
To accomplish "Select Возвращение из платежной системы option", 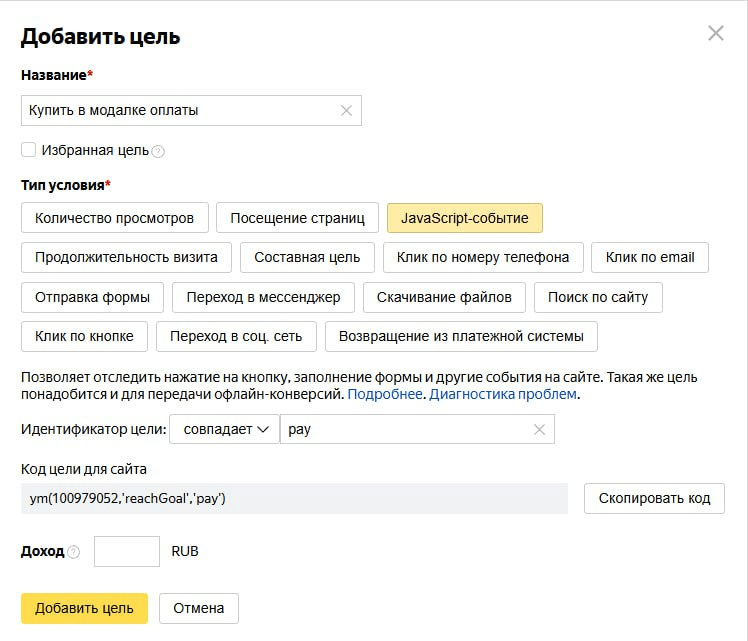I will [x=461, y=336].
